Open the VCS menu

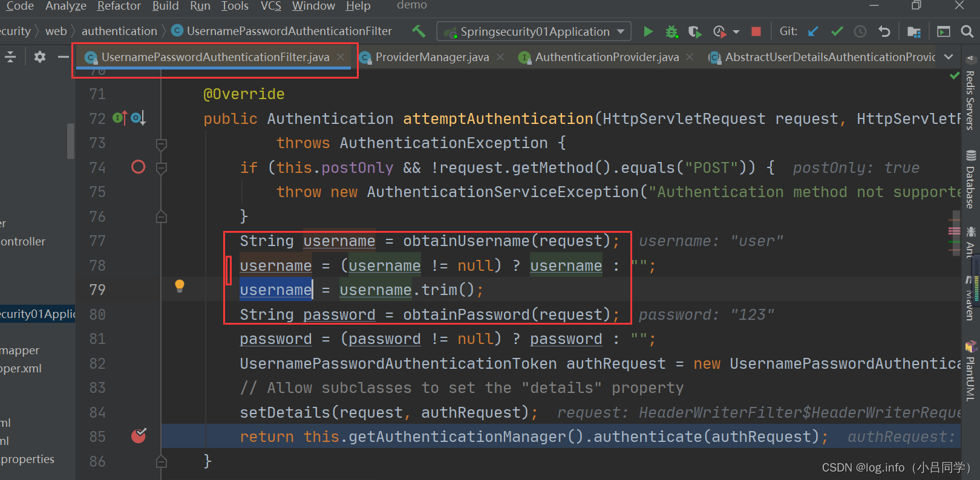pyautogui.click(x=270, y=6)
